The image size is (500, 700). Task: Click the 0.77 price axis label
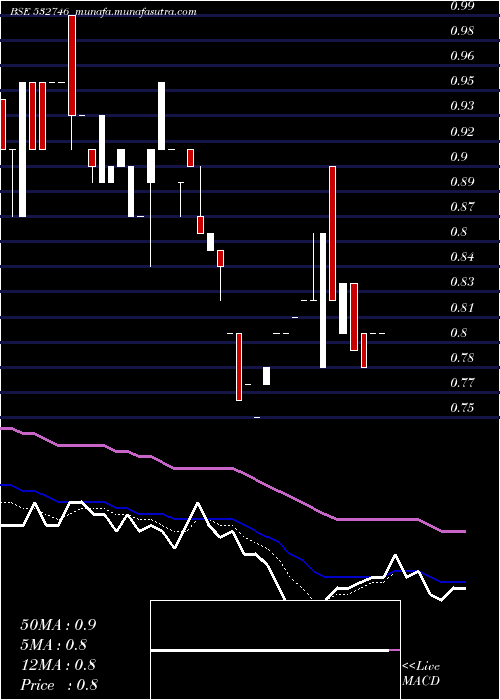point(462,383)
